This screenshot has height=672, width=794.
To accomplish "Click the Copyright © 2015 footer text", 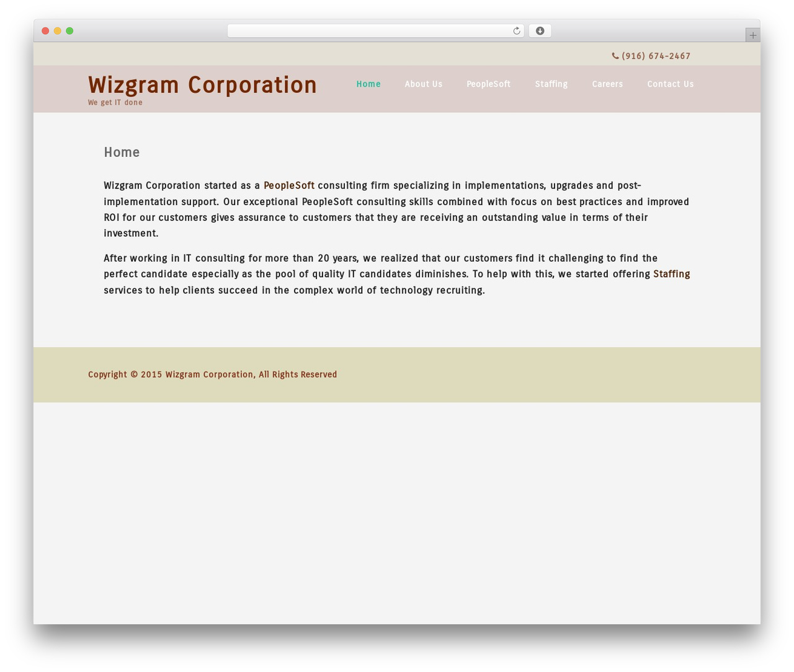I will pyautogui.click(x=213, y=374).
